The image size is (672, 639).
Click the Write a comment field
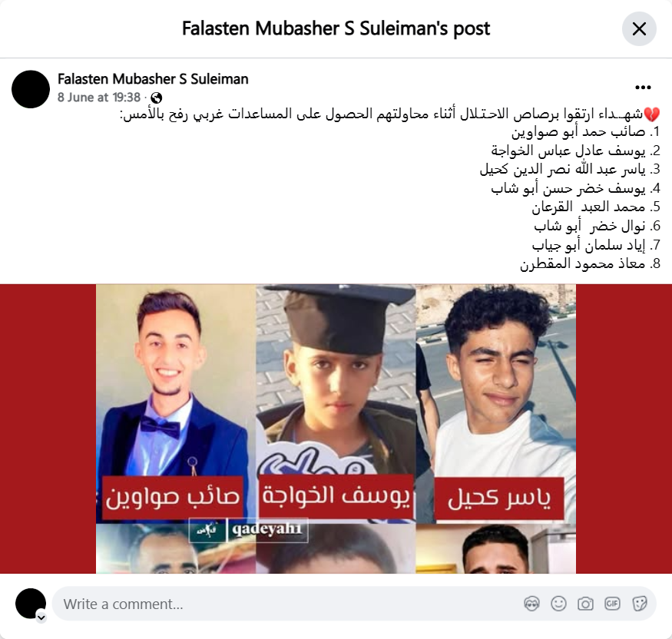(354, 604)
